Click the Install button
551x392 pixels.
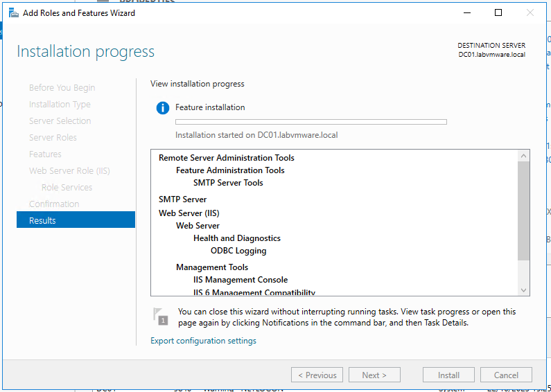448,375
